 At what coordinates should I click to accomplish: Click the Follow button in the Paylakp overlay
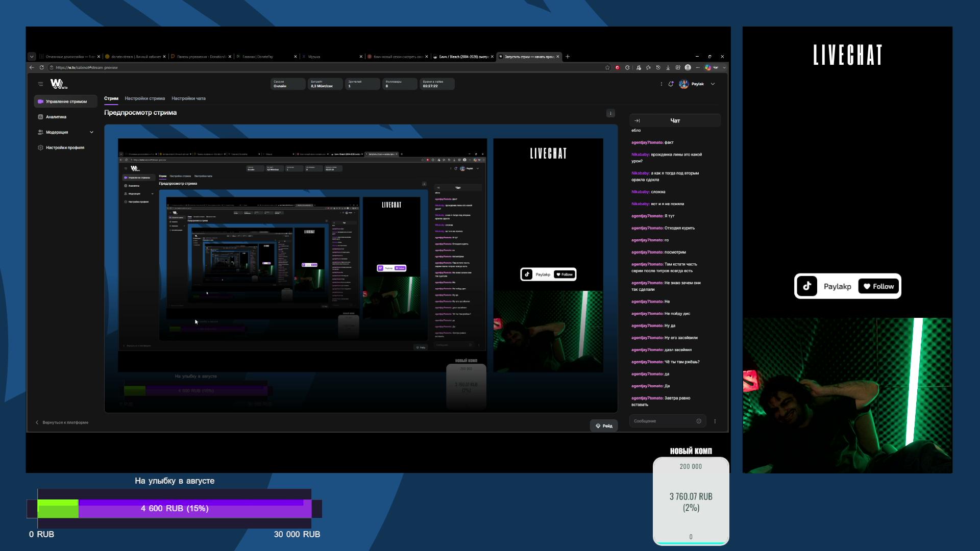[879, 286]
